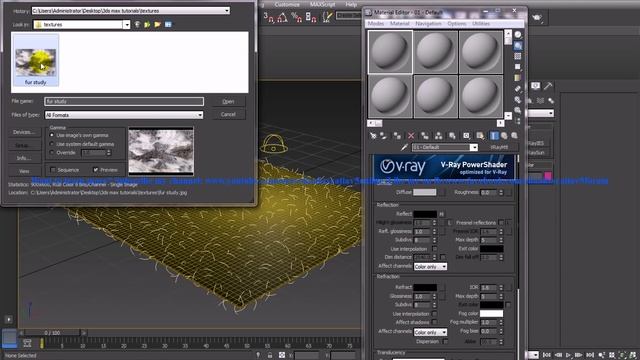Click the View button
Viewport: 640px width, 360px height.
(24, 171)
